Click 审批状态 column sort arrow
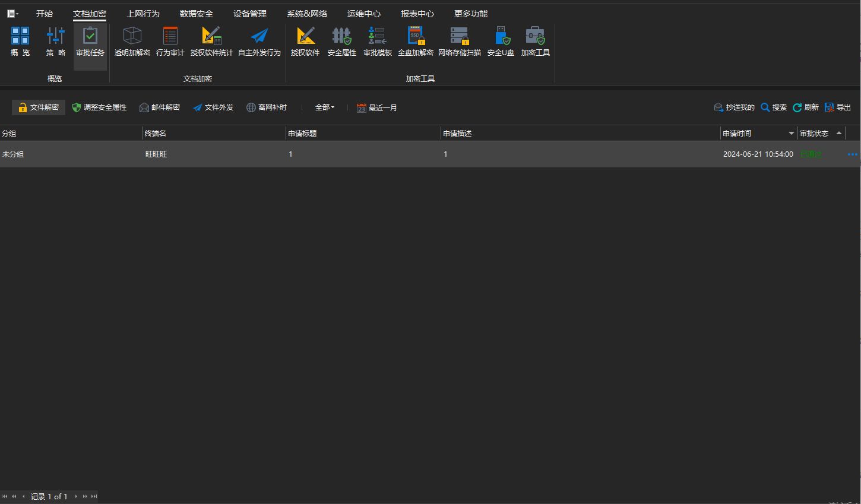Screen dimensions: 861x504 click(x=839, y=133)
